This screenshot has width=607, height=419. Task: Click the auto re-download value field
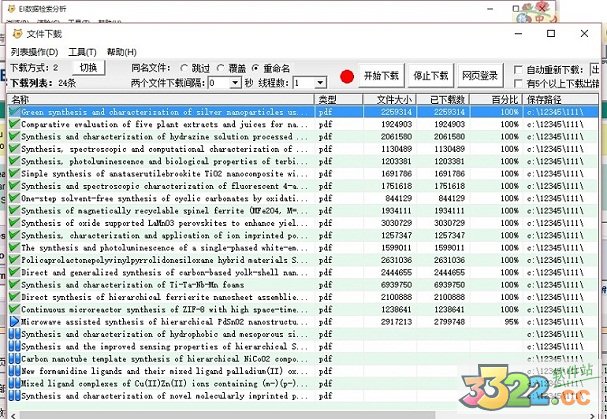(x=594, y=70)
